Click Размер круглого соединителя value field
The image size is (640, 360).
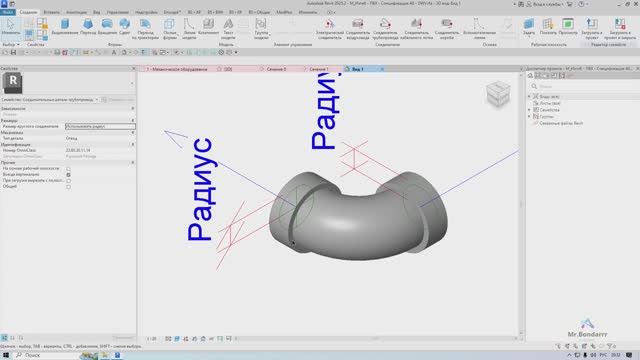click(100, 127)
